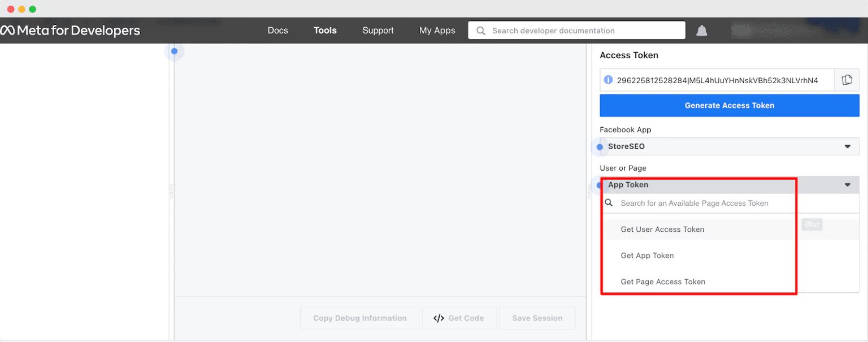Click the Blur tag in the dropdown
The width and height of the screenshot is (868, 342).
(812, 224)
